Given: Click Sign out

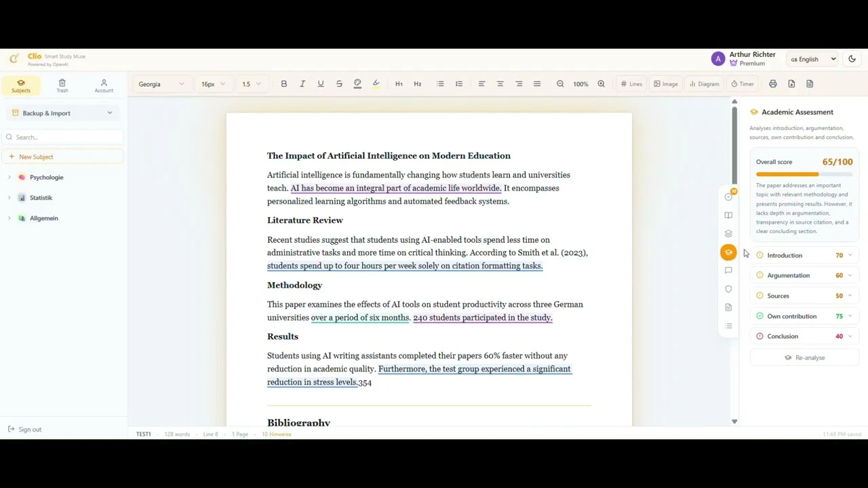Looking at the screenshot, I should (x=25, y=430).
